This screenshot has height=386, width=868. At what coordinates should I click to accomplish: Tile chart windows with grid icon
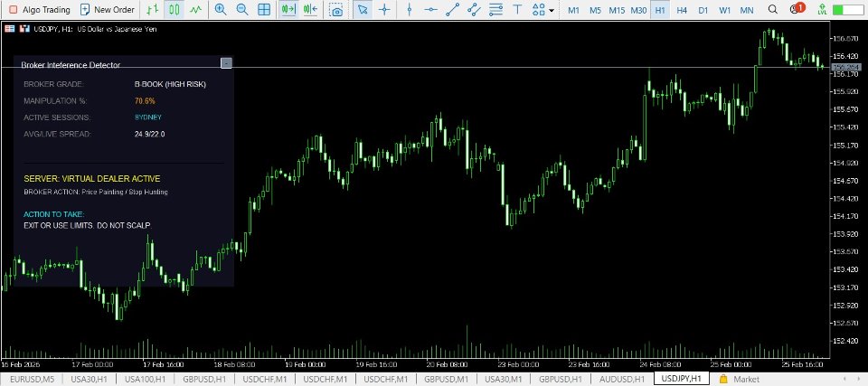264,9
